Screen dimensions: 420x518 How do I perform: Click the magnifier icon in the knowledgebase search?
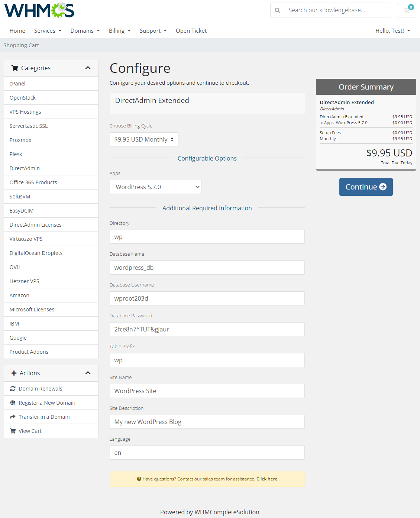(278, 10)
